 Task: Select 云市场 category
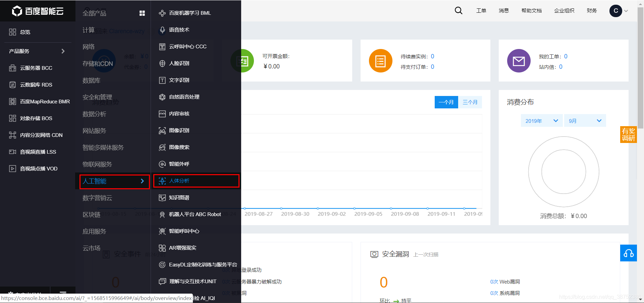[92, 248]
